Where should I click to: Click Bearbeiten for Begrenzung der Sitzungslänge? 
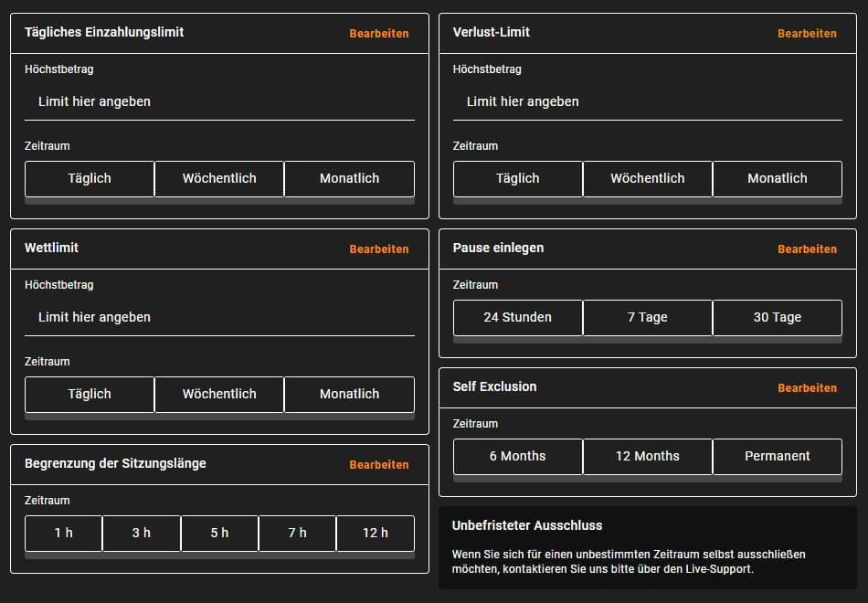coord(379,464)
